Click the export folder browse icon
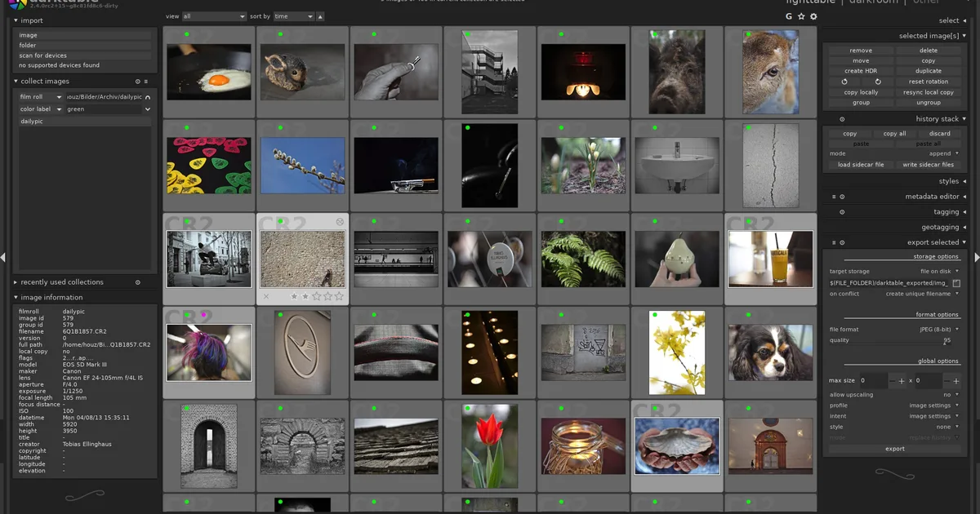 956,283
